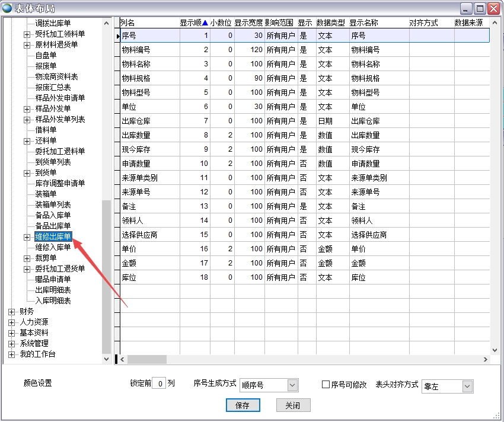Sort by the 显示顺序 column header
The height and width of the screenshot is (422, 504).
(193, 23)
